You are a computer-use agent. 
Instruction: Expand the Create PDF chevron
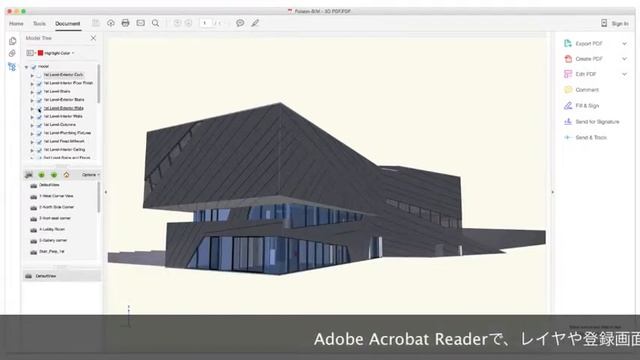(x=624, y=59)
